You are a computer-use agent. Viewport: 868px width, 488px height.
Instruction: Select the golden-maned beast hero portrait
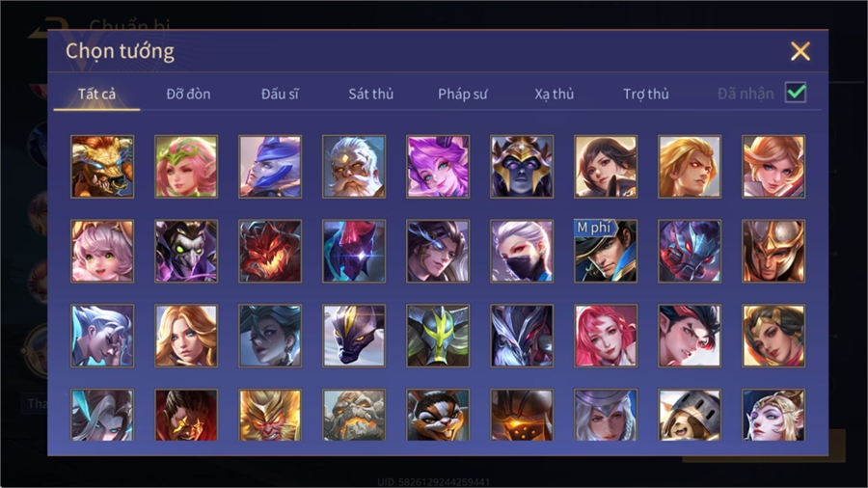click(x=102, y=167)
